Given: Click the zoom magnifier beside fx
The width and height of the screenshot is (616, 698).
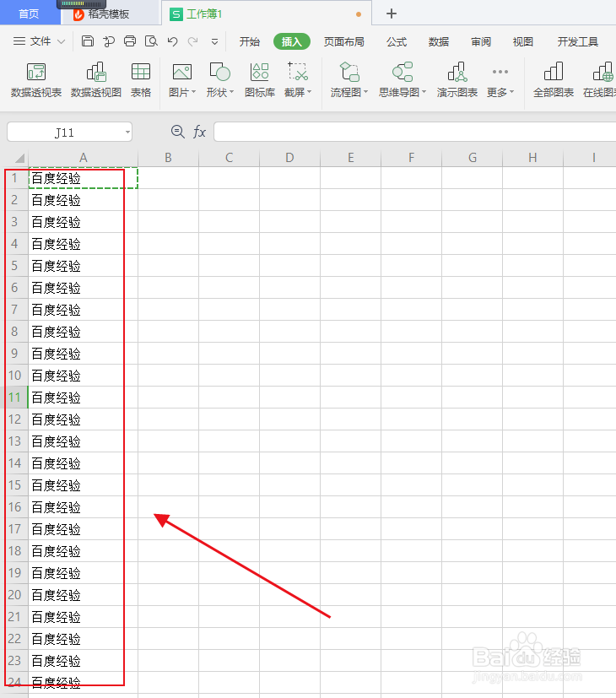Looking at the screenshot, I should point(177,132).
